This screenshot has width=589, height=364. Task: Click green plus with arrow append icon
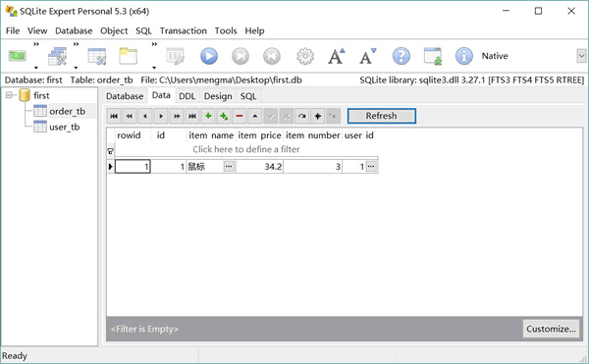point(224,116)
